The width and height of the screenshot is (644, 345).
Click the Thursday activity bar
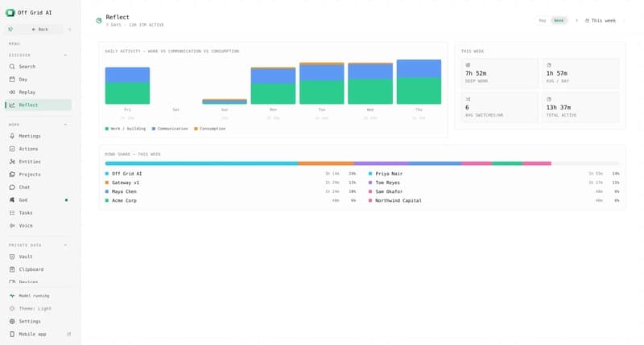click(419, 82)
